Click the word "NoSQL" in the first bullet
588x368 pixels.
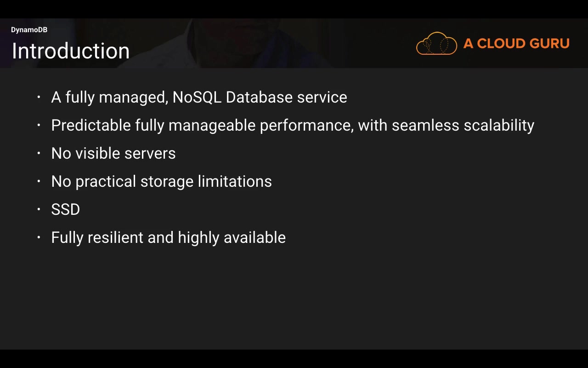pyautogui.click(x=197, y=98)
